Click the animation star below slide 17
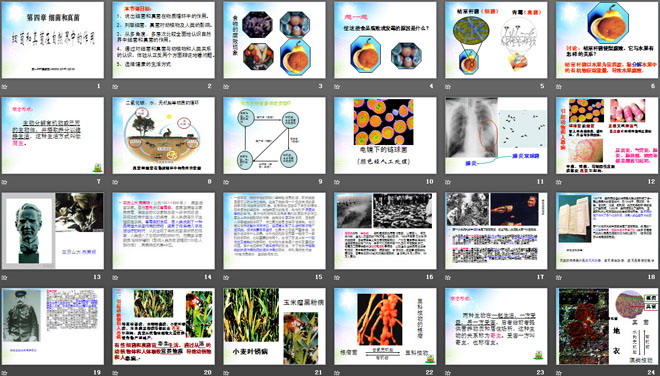 point(448,277)
